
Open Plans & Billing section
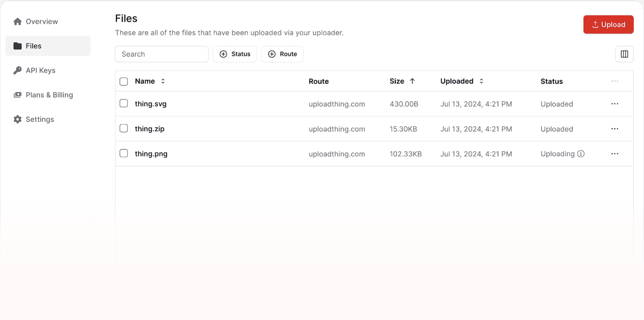pos(49,95)
